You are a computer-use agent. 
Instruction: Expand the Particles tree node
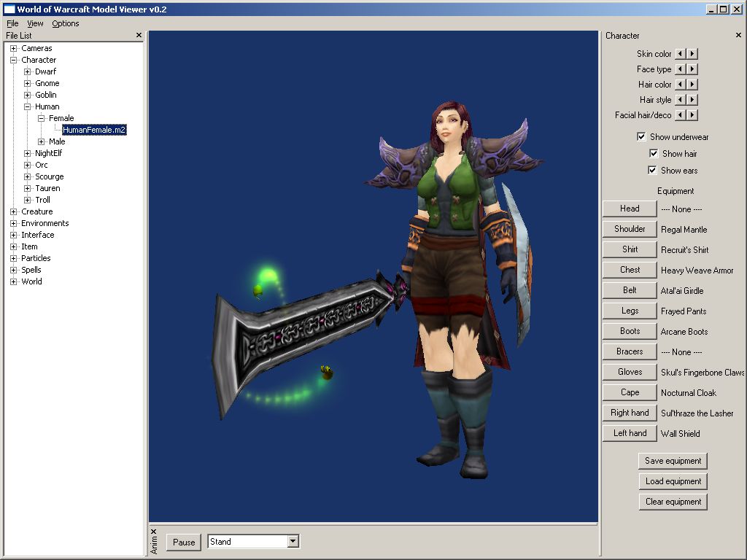[13, 258]
